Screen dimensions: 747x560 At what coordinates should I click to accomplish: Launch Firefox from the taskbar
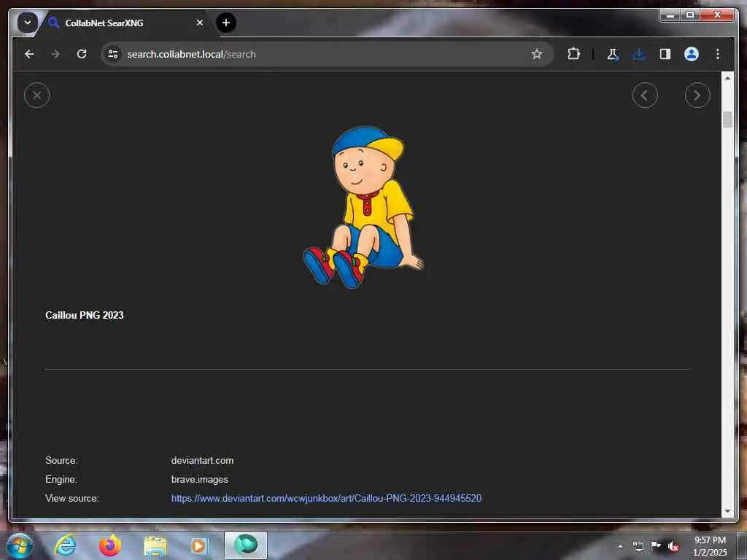click(x=110, y=545)
